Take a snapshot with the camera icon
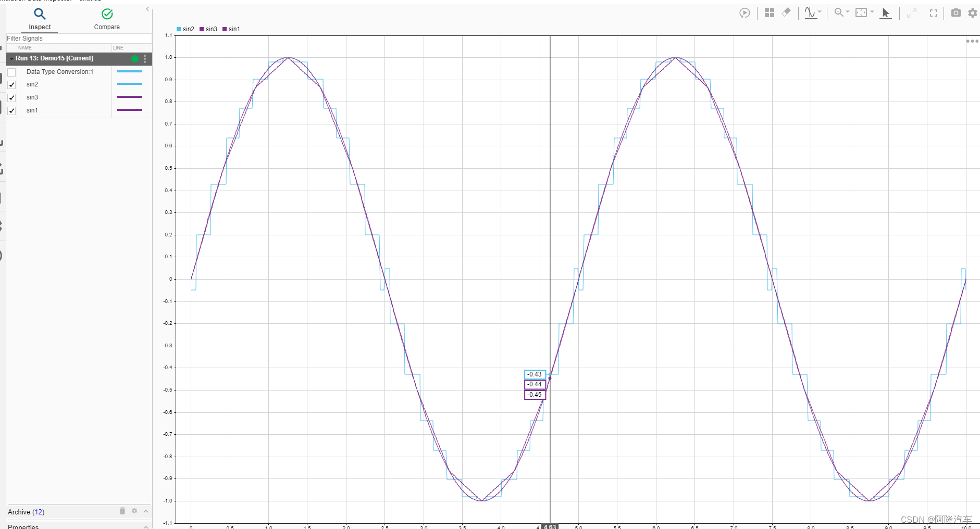Image resolution: width=980 pixels, height=529 pixels. click(x=956, y=13)
